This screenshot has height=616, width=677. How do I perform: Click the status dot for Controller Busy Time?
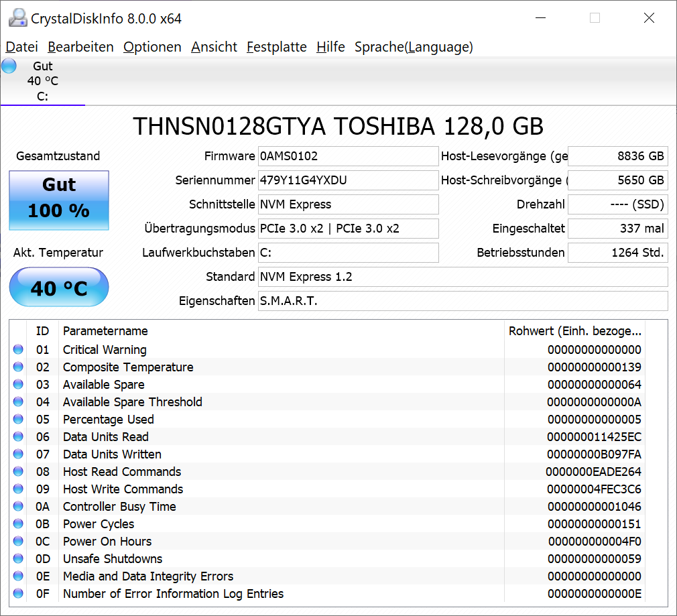18,506
